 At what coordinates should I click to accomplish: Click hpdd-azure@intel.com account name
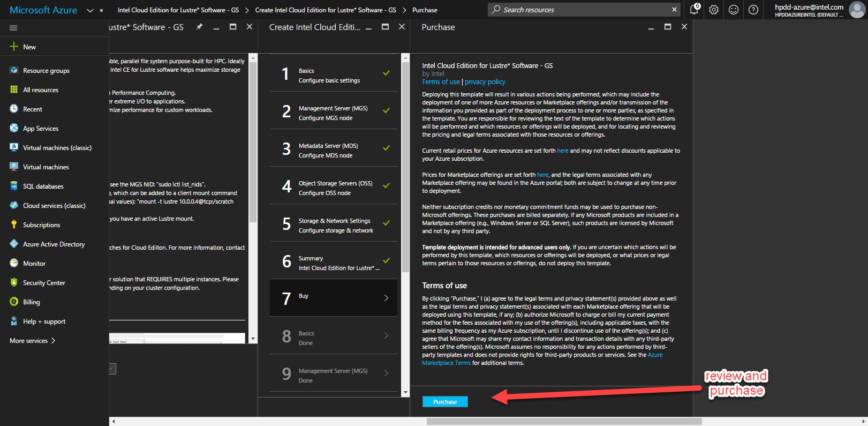(x=809, y=7)
